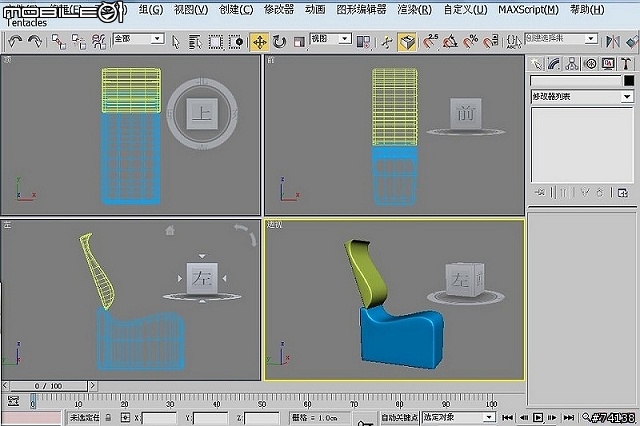Click the black object color swatch

[629, 81]
